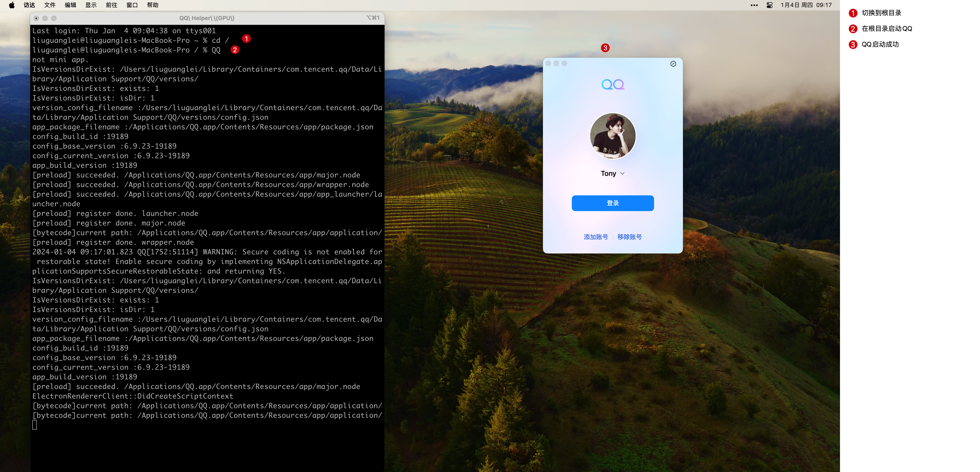Image resolution: width=980 pixels, height=472 pixels.
Task: Open the 显示 menu
Action: (x=91, y=5)
